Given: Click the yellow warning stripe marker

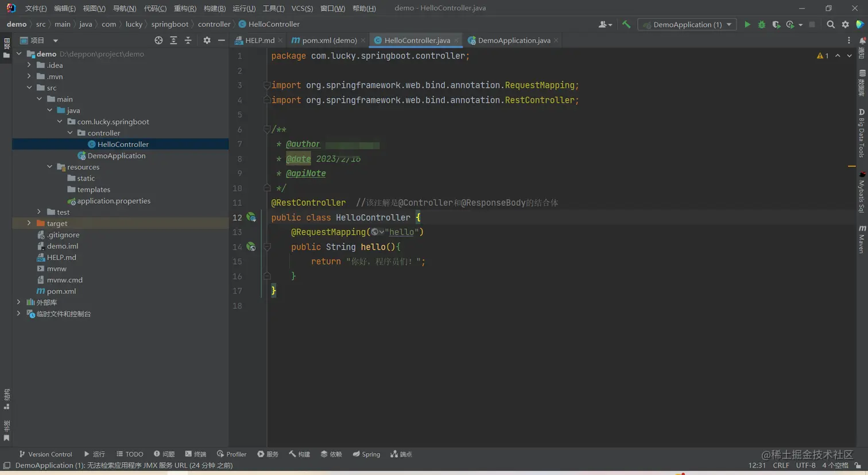Looking at the screenshot, I should coord(851,166).
